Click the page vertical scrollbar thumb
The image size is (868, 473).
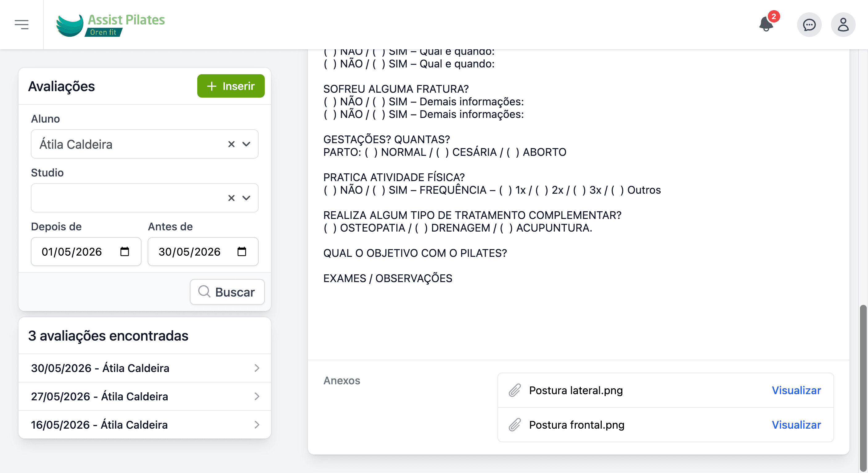864,388
